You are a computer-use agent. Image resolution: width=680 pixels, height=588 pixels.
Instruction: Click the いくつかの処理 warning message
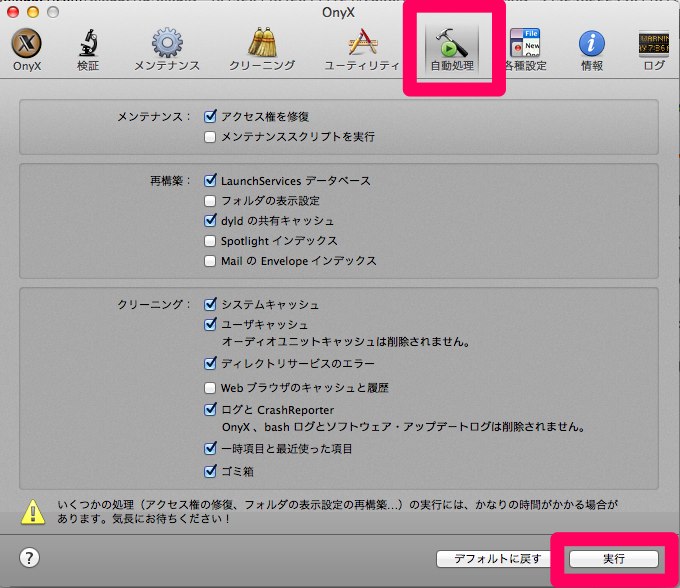pyautogui.click(x=337, y=511)
